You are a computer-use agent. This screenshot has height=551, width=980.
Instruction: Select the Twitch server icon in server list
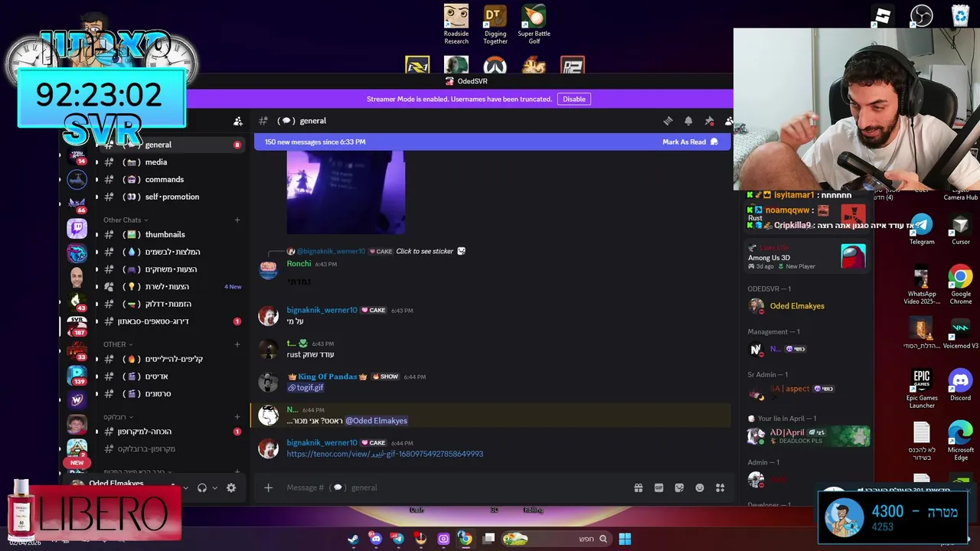click(77, 228)
